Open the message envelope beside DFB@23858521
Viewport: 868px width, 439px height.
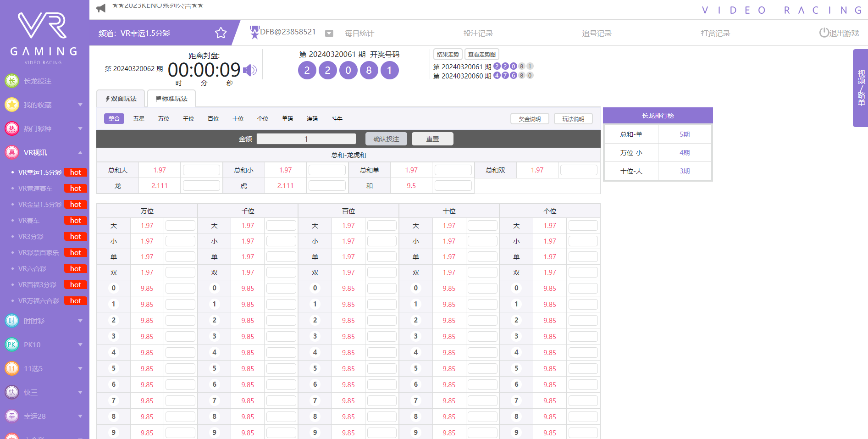click(x=329, y=33)
